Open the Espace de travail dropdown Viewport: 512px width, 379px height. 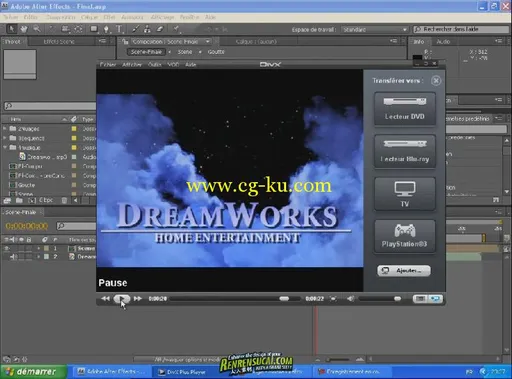pos(375,30)
